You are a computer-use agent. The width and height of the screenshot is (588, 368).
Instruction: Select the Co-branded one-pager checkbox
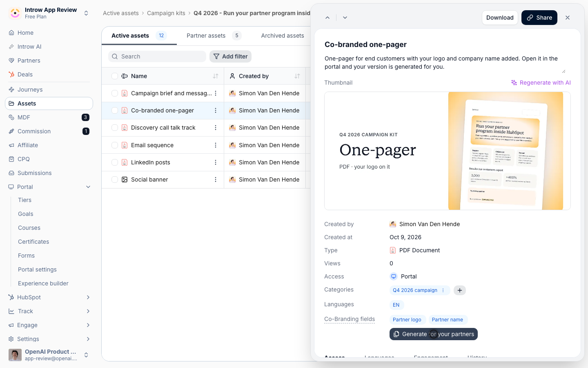(x=115, y=110)
